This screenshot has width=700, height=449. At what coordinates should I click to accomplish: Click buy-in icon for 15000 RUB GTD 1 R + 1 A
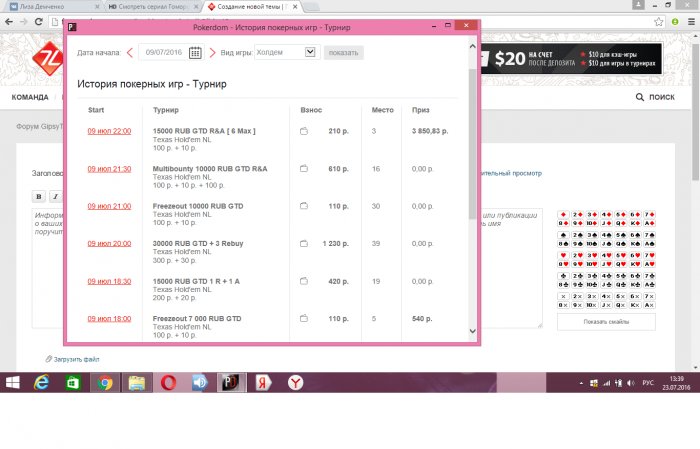304,281
